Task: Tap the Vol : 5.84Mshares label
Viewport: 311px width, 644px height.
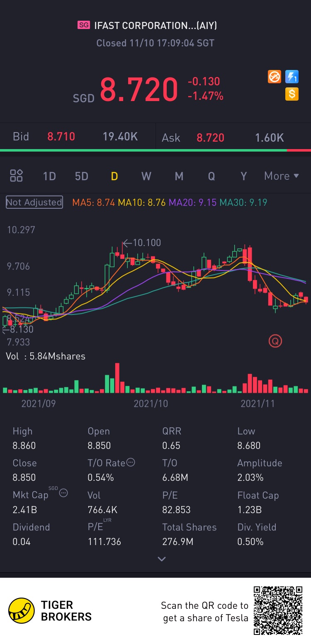Action: pos(46,356)
